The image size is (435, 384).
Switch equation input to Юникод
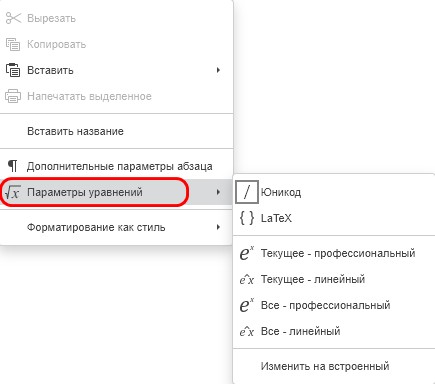(334, 192)
